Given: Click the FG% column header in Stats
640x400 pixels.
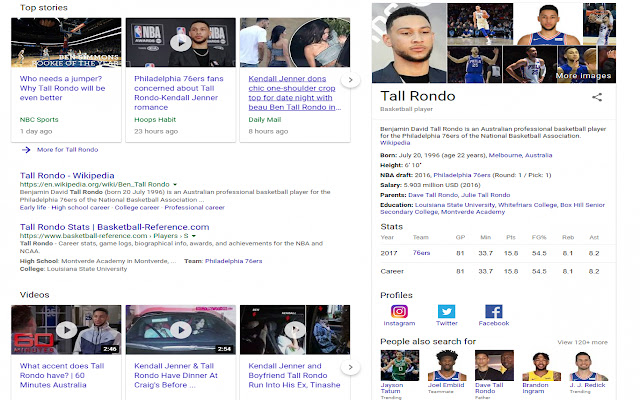Looking at the screenshot, I should point(539,237).
